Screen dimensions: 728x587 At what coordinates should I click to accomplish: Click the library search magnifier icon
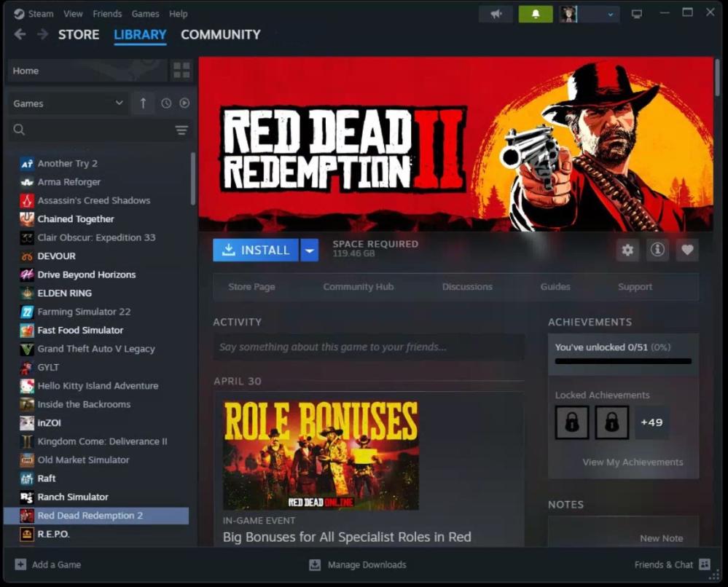(x=19, y=130)
